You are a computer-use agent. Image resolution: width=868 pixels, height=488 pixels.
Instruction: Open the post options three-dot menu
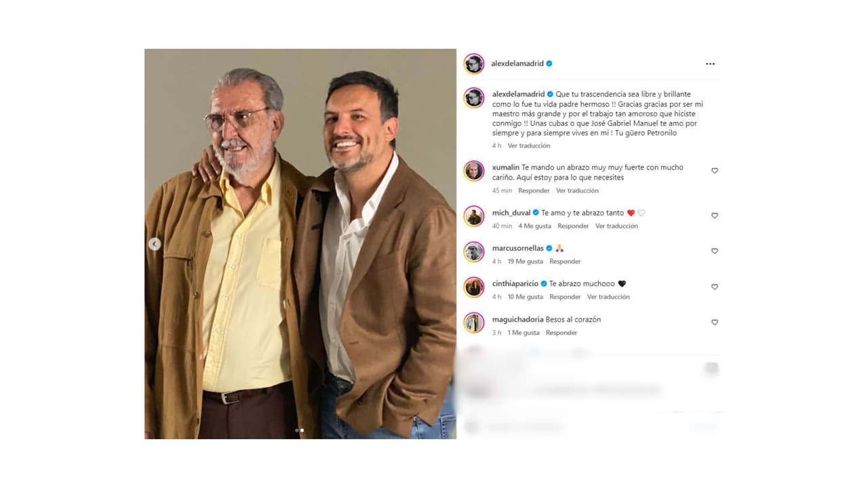710,63
